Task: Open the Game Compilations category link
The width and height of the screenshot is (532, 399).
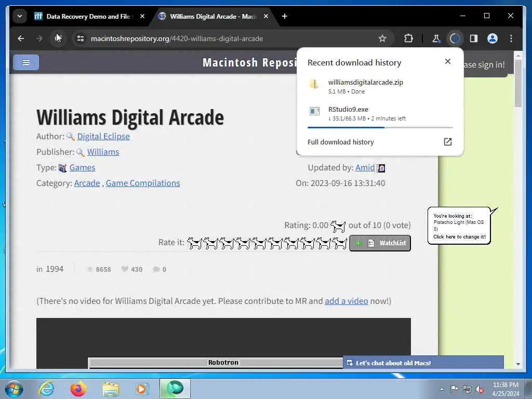Action: [143, 183]
